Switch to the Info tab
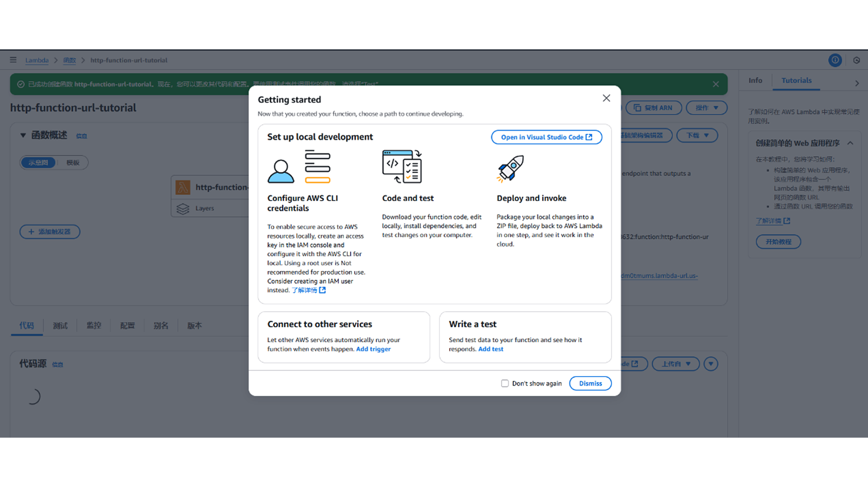The height and width of the screenshot is (487, 868). click(755, 80)
